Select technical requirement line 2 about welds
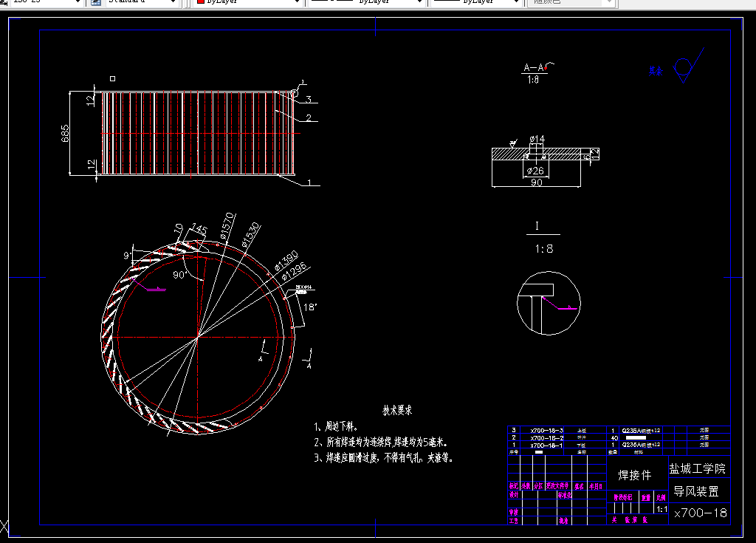This screenshot has height=543, width=756. (x=382, y=442)
